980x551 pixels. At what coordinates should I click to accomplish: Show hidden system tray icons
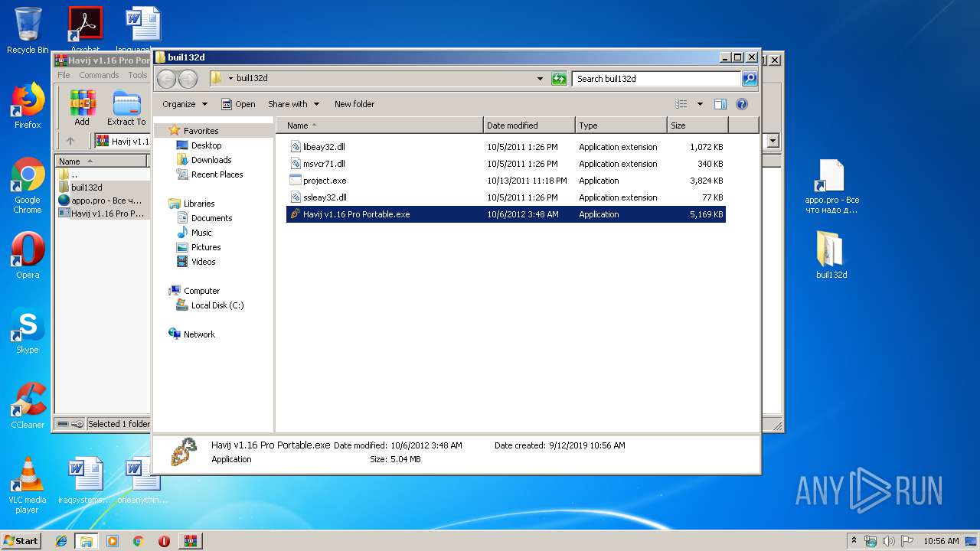(x=854, y=541)
